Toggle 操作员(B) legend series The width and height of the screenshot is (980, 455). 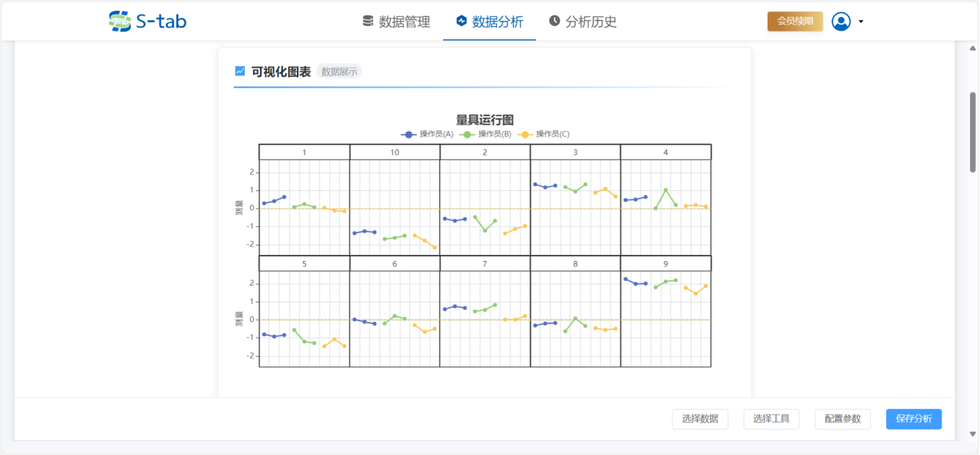[x=485, y=134]
